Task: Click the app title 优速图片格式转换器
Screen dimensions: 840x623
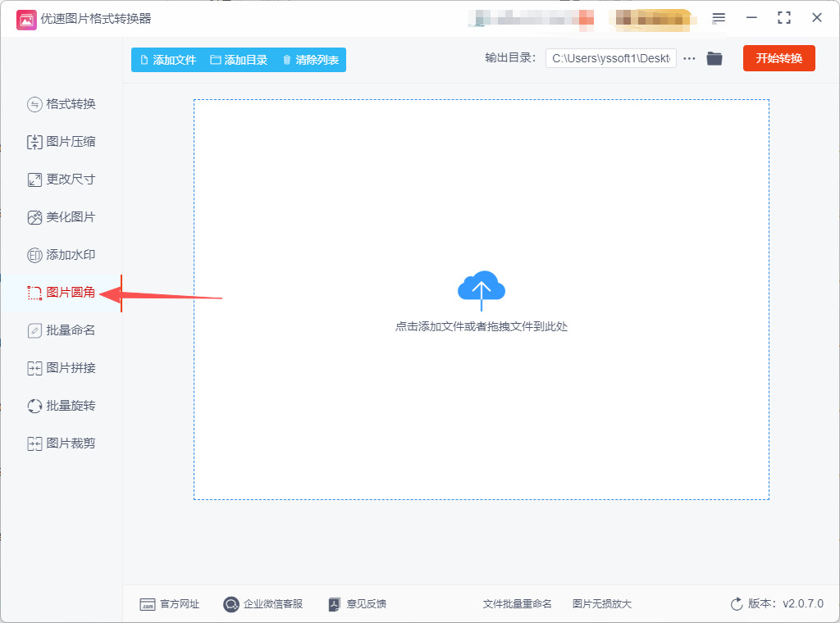Action: tap(96, 19)
